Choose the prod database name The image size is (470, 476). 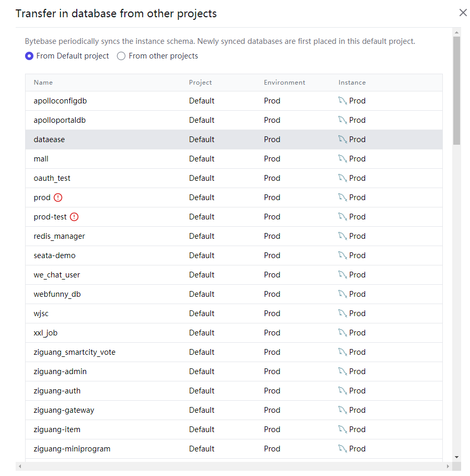click(42, 198)
